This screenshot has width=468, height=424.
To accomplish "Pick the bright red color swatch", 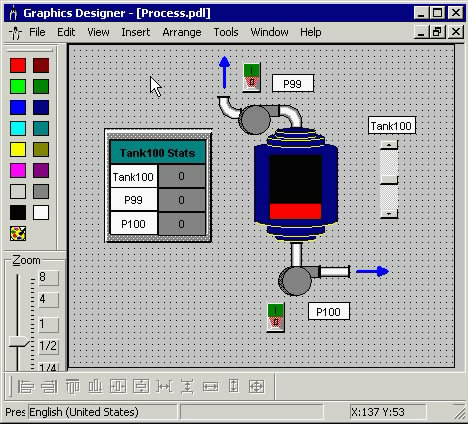I will pyautogui.click(x=18, y=65).
